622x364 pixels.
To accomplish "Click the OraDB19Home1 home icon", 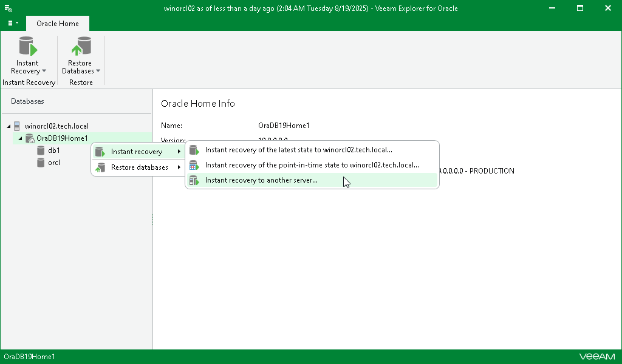I will click(30, 138).
